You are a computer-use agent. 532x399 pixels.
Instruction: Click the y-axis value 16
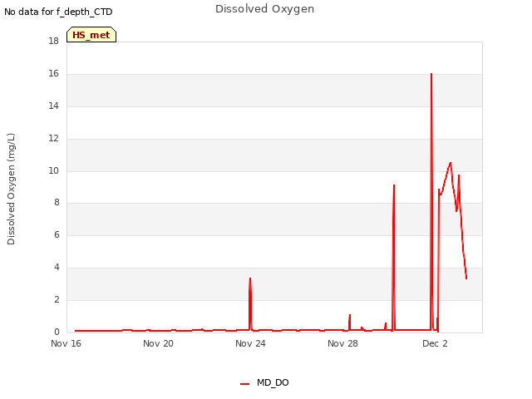[53, 74]
